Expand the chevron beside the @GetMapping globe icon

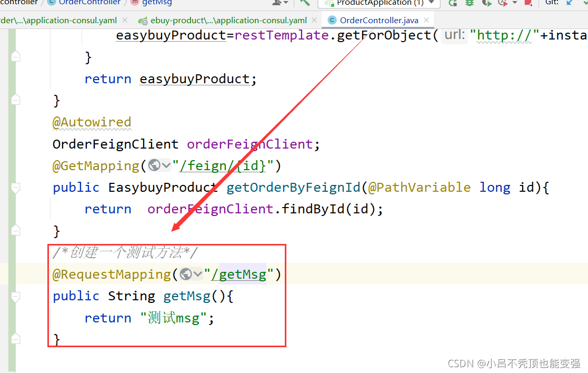pyautogui.click(x=166, y=165)
